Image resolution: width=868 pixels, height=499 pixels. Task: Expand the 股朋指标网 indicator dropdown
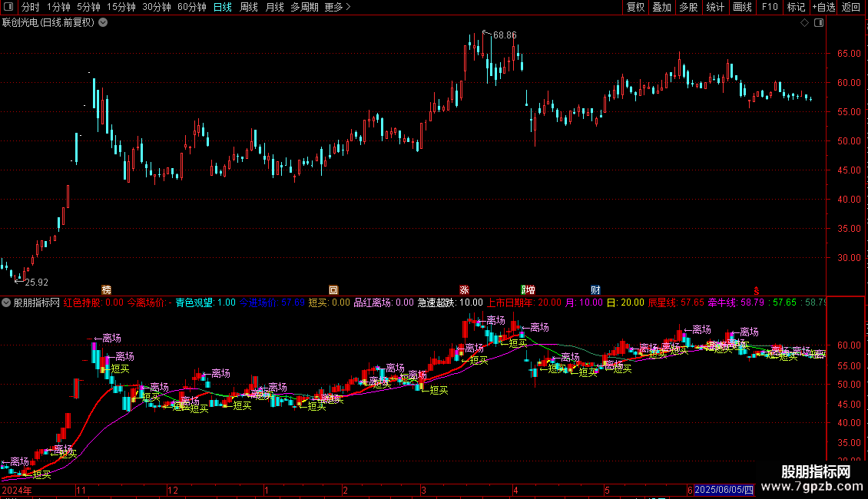pyautogui.click(x=6, y=302)
